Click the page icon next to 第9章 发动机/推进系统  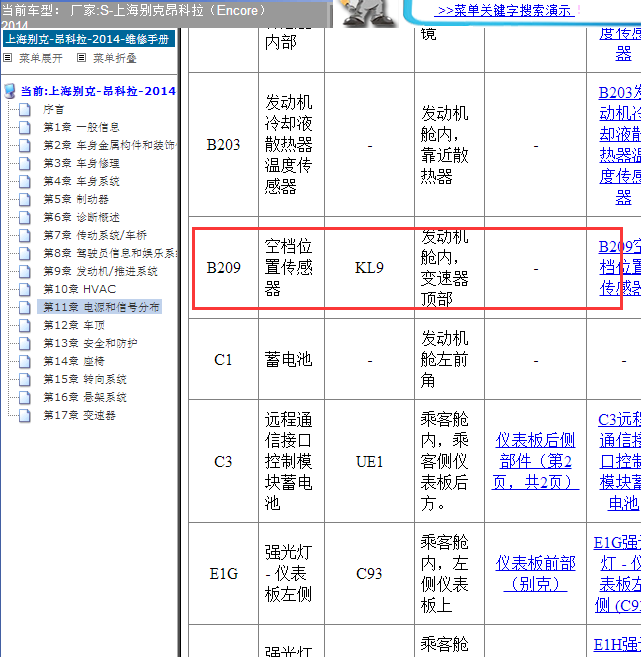click(x=25, y=272)
